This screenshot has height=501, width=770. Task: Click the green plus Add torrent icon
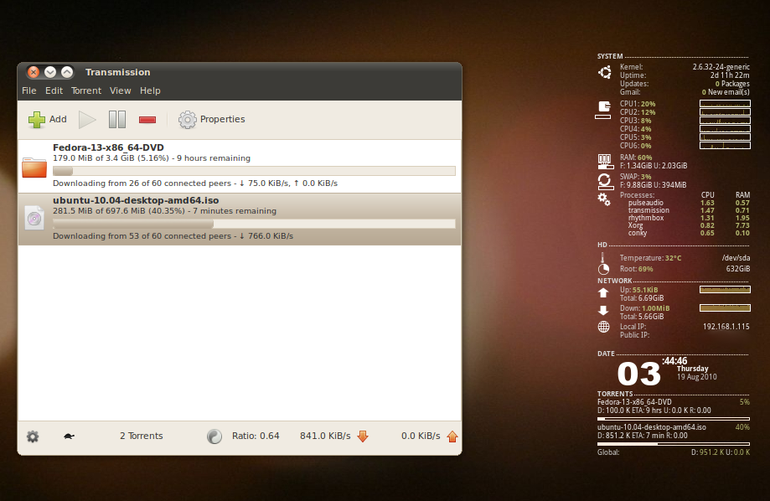pyautogui.click(x=37, y=119)
